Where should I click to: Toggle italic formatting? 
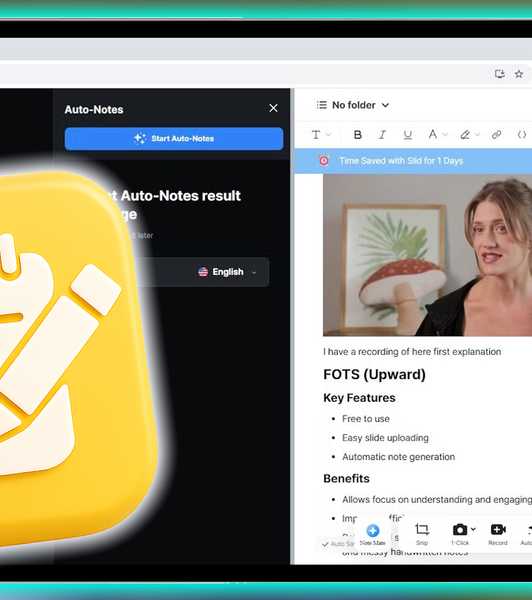(x=382, y=135)
